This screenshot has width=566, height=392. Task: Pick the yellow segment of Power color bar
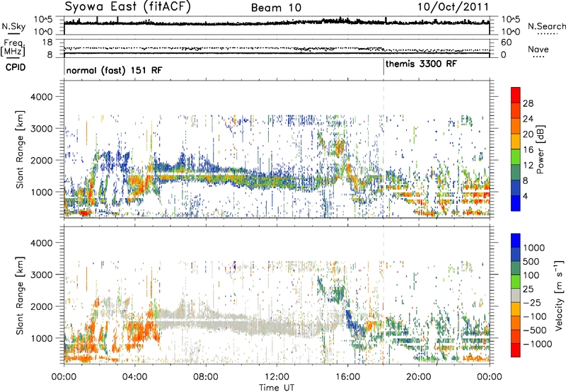tap(516, 142)
